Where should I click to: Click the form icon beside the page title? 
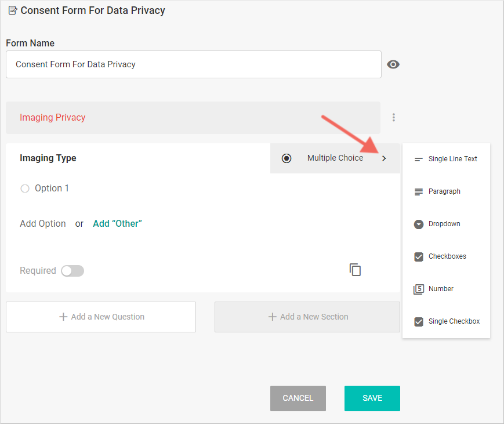[x=12, y=10]
